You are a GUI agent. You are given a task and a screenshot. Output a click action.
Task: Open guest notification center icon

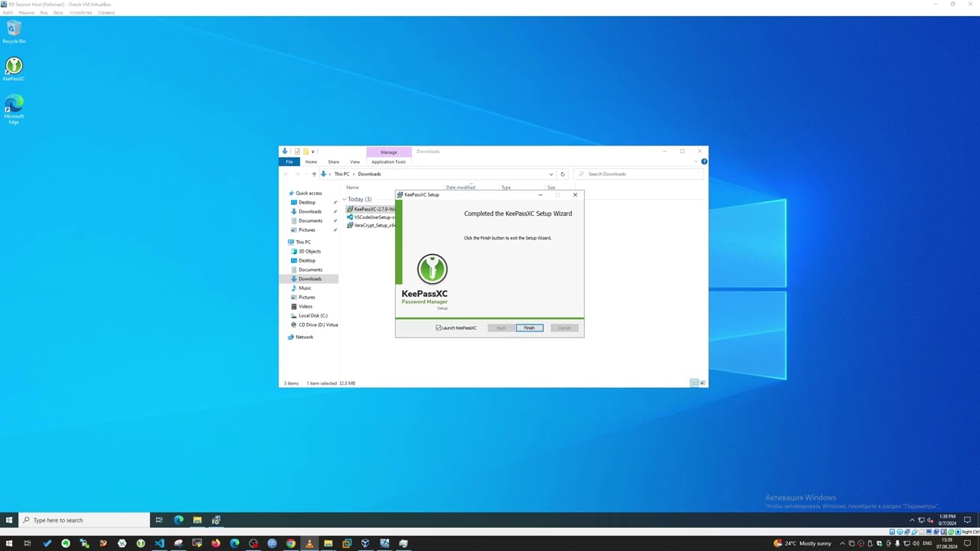[x=967, y=520]
